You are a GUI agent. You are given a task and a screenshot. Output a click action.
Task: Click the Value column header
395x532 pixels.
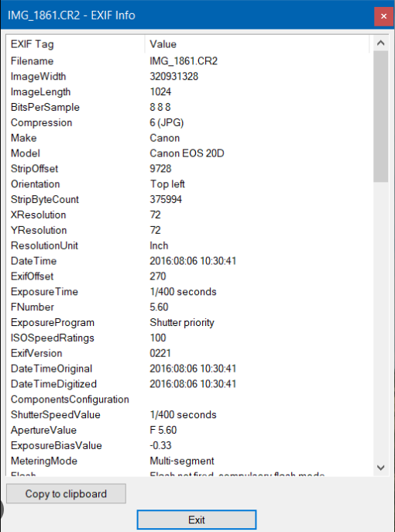(x=257, y=44)
